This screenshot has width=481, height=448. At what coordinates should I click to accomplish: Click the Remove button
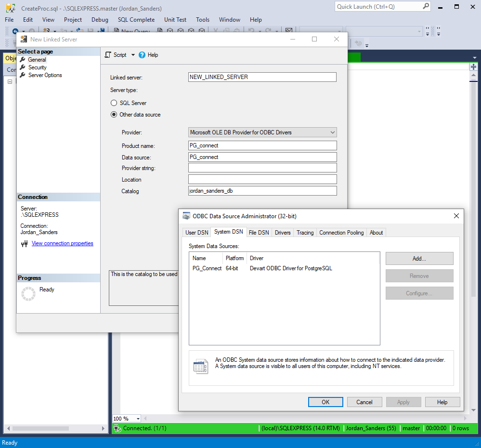click(x=419, y=276)
